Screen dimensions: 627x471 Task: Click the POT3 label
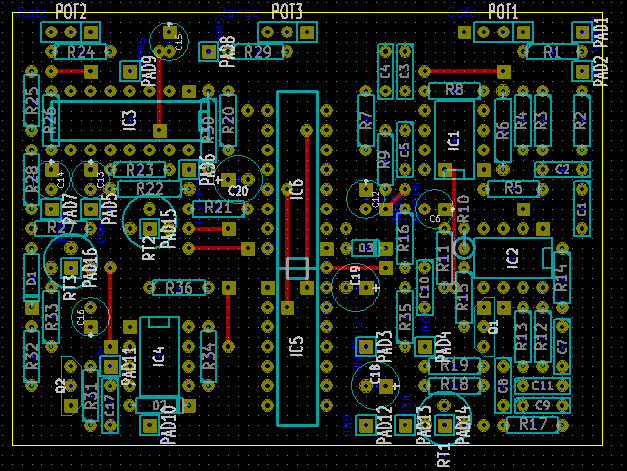287,12
